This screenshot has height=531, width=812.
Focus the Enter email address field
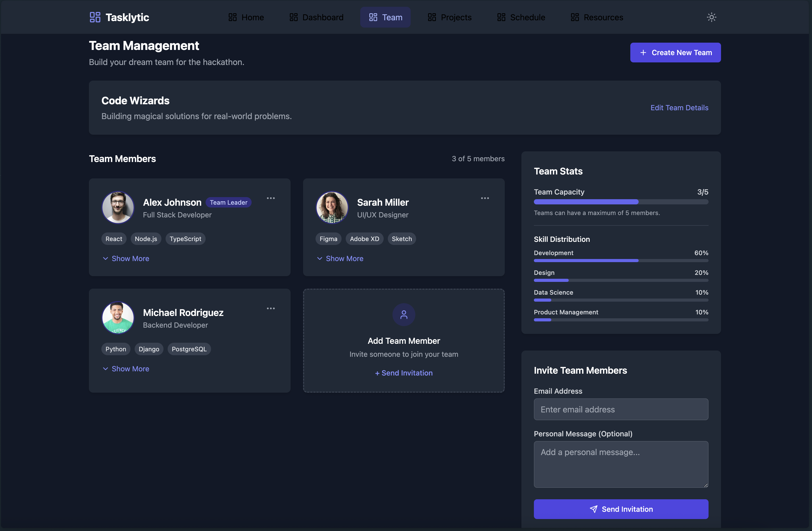point(621,410)
